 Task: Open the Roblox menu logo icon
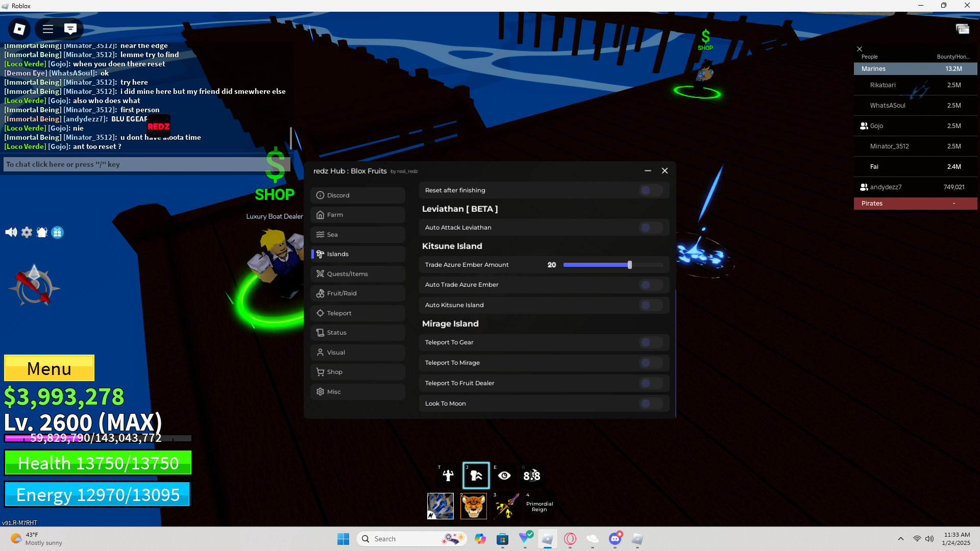pyautogui.click(x=19, y=29)
